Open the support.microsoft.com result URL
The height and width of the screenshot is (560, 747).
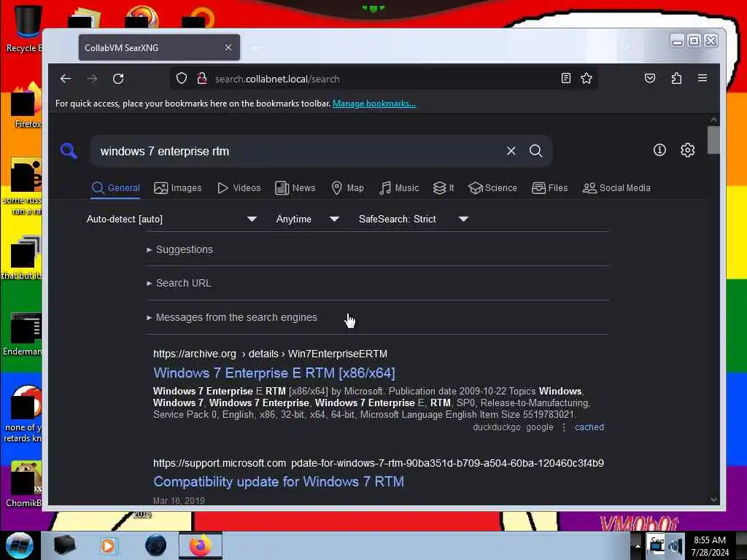click(379, 463)
